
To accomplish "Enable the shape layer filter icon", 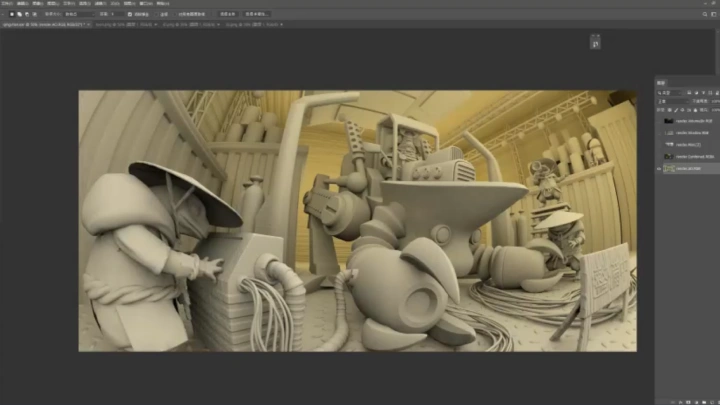I will (x=710, y=93).
